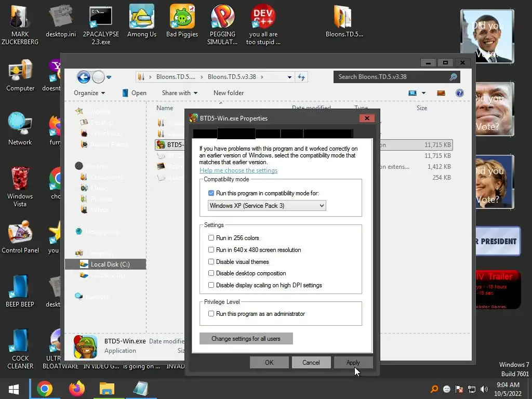Viewport: 532px width, 399px height.
Task: Open the view options dropdown arrow
Action: (x=423, y=93)
